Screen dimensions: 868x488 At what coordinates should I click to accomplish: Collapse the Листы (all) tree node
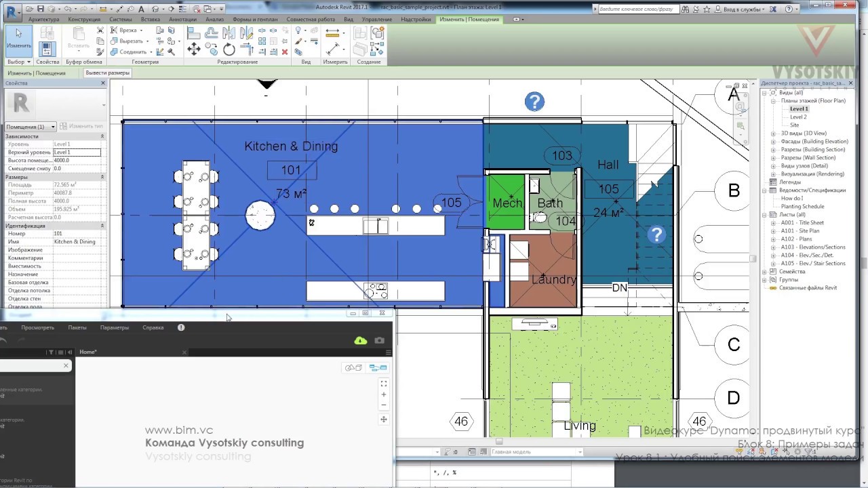tap(764, 215)
